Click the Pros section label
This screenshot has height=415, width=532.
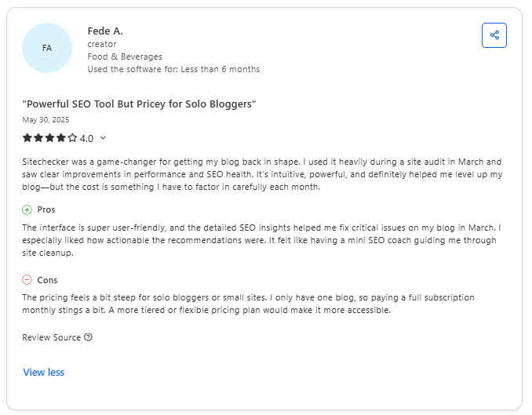[46, 209]
